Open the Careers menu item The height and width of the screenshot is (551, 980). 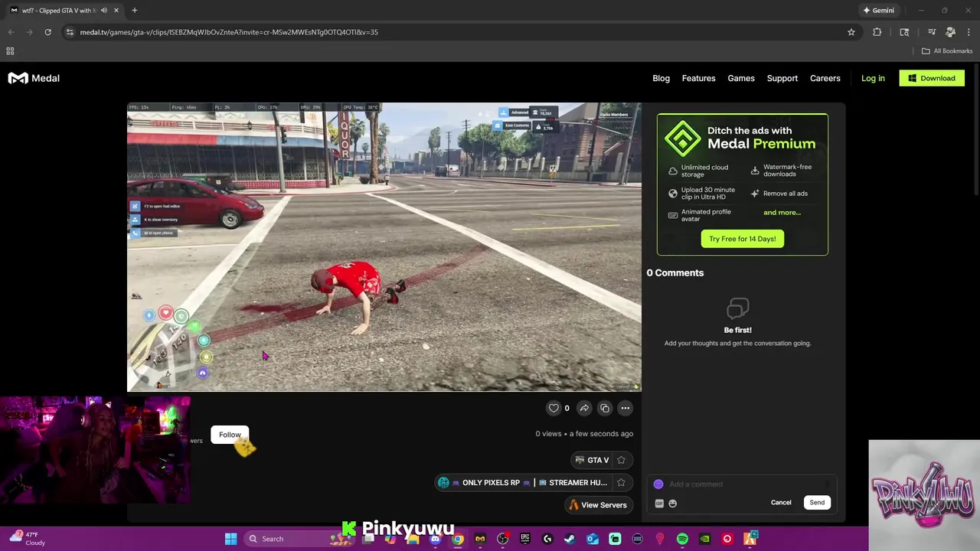825,78
